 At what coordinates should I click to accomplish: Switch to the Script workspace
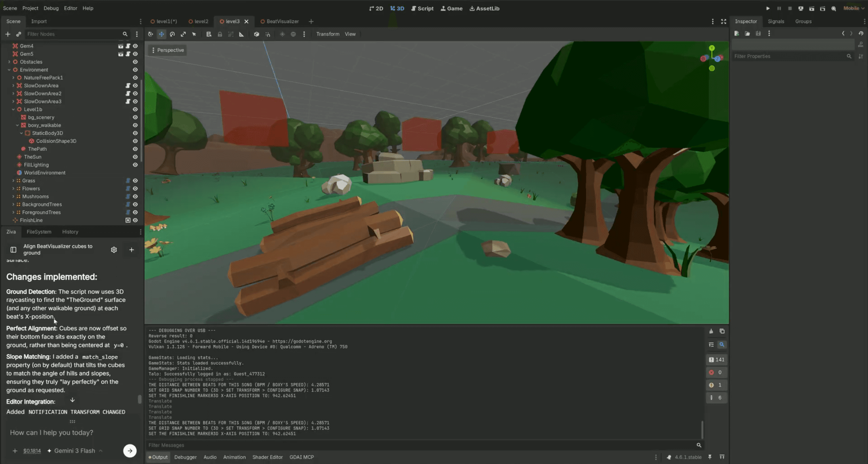pos(422,8)
